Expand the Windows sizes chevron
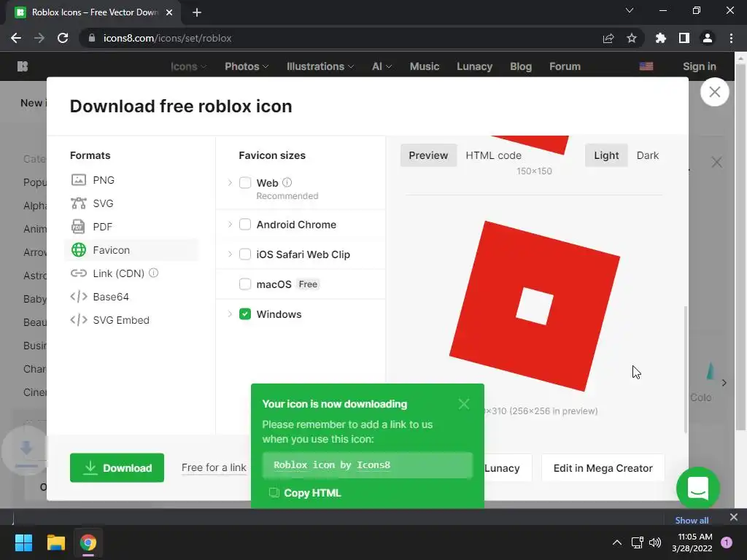The width and height of the screenshot is (747, 560). [230, 314]
